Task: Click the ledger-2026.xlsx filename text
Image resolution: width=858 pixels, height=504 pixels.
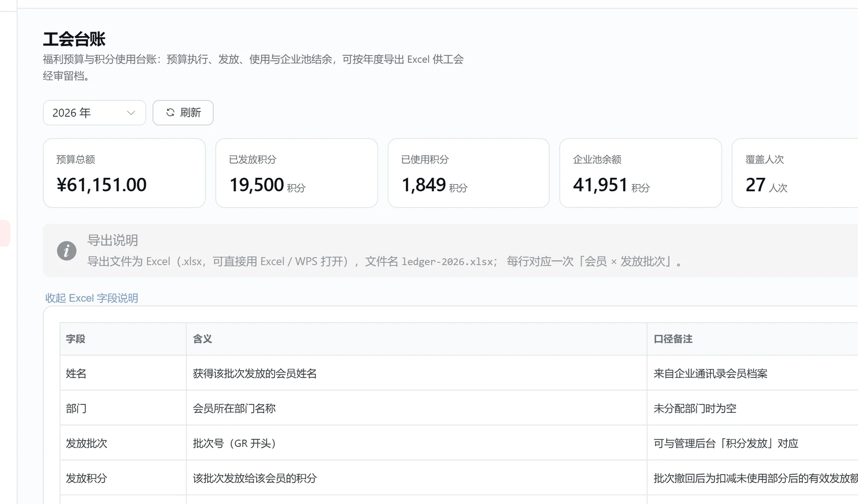Action: [447, 262]
